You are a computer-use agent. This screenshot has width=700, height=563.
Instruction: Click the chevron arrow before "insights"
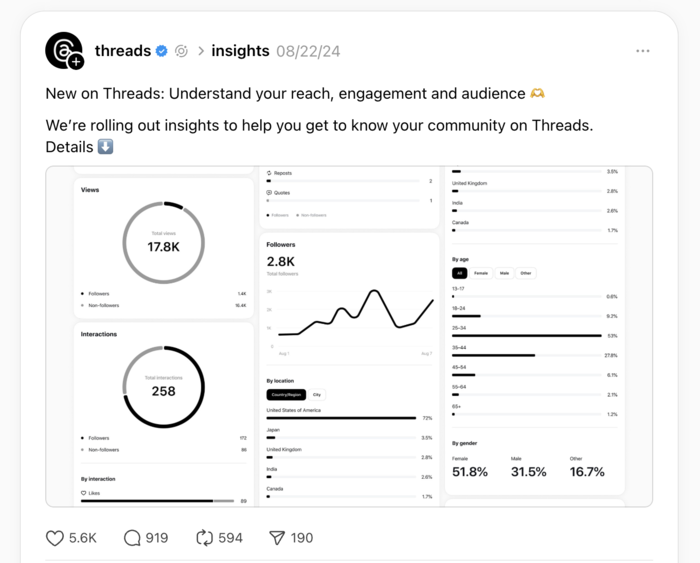(201, 51)
